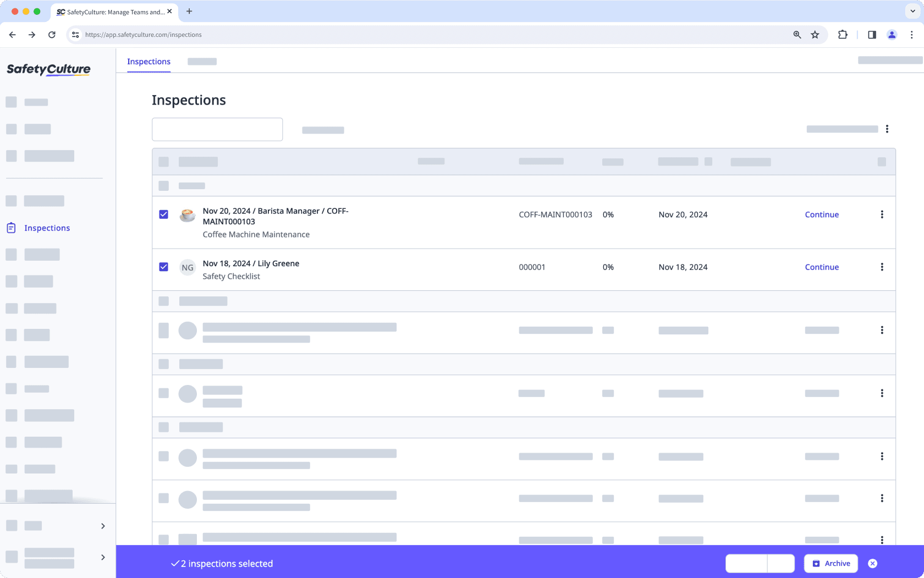Expand the chevron beside the lowest sidebar item
924x578 pixels.
[103, 557]
